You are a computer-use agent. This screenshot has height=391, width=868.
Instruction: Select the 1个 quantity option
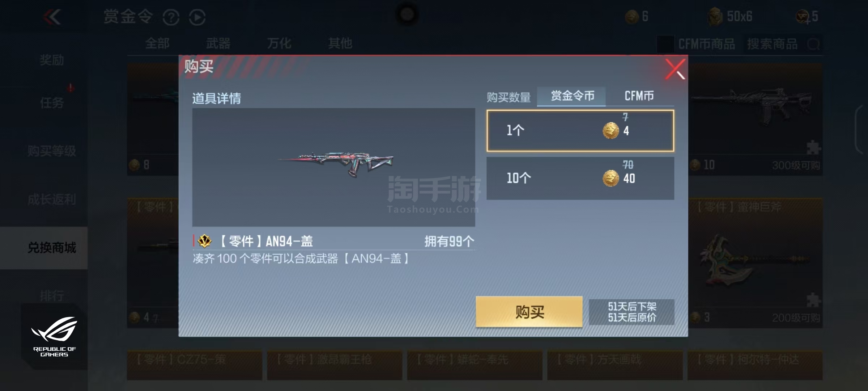580,131
